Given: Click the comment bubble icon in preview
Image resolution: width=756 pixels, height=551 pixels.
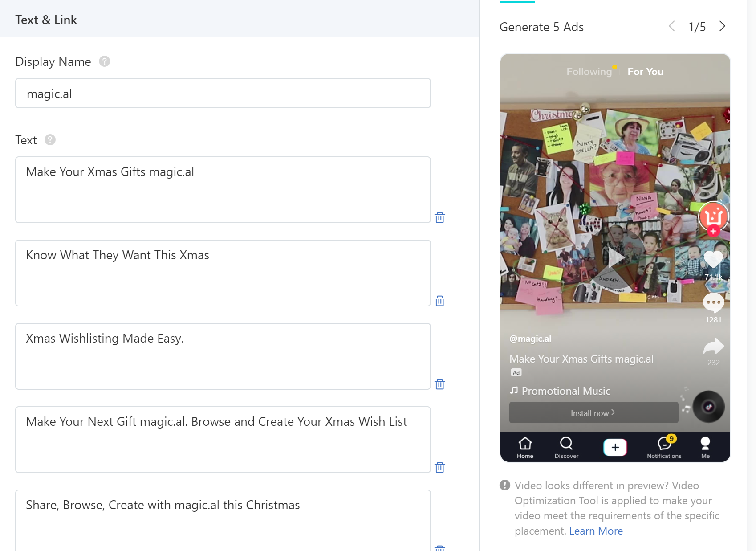Looking at the screenshot, I should 713,303.
